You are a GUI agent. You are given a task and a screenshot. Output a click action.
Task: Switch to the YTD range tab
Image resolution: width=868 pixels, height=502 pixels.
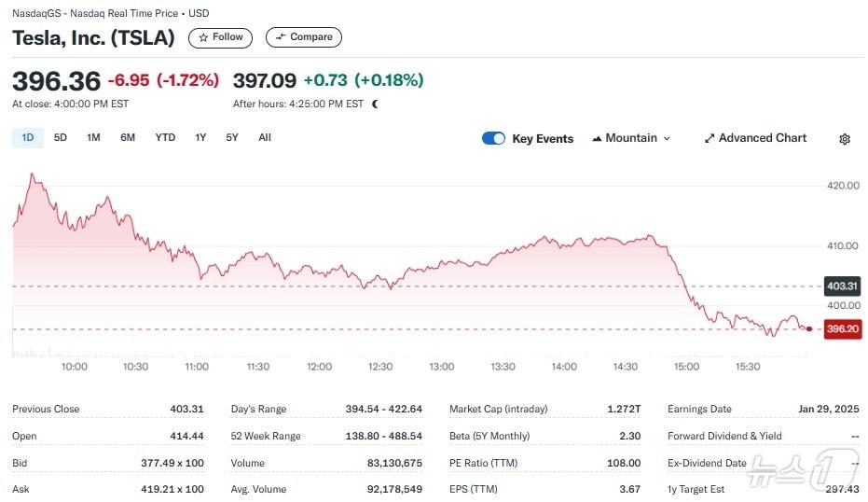[165, 138]
